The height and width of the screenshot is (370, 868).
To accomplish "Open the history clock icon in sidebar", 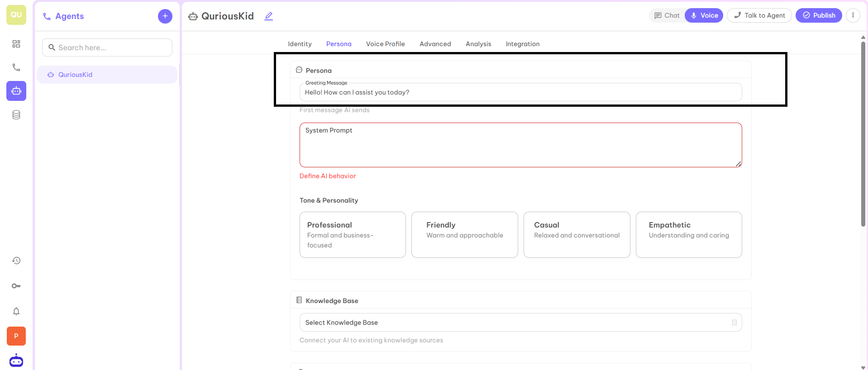I will click(x=16, y=261).
